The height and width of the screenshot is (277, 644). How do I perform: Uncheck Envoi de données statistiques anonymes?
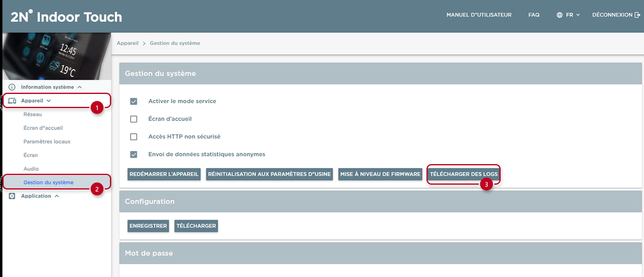134,154
